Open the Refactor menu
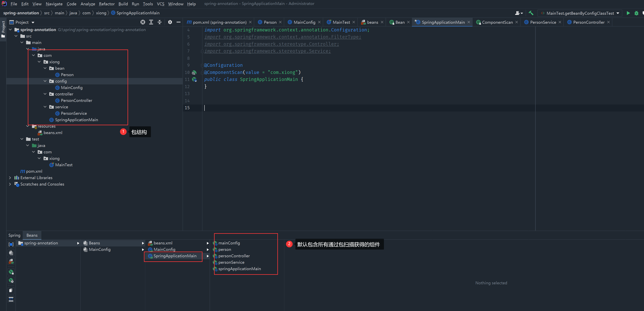The width and height of the screenshot is (644, 311). click(107, 4)
